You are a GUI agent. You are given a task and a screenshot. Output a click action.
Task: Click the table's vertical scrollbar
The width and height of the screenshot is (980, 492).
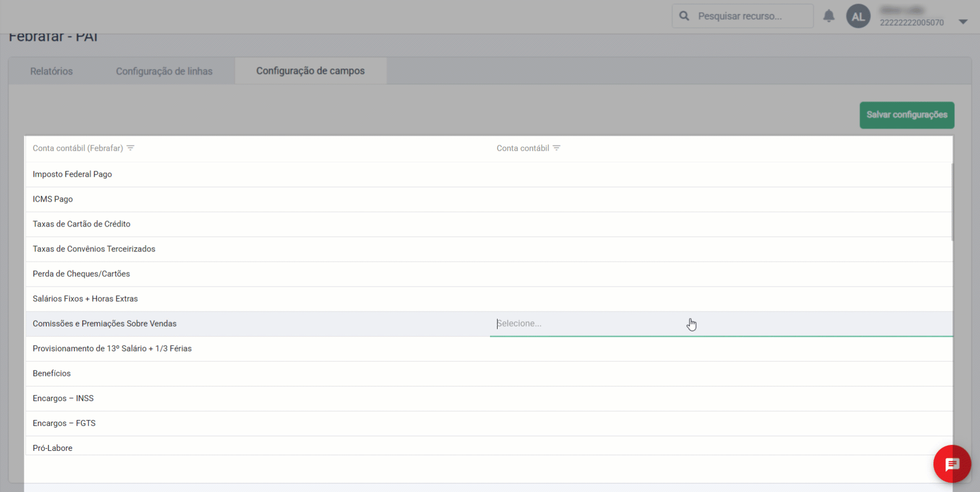[951, 203]
